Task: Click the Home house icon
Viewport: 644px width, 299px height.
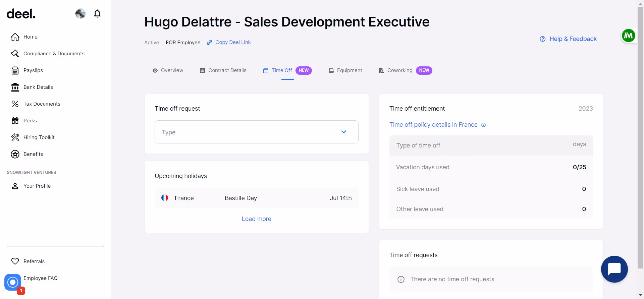Action: [15, 37]
